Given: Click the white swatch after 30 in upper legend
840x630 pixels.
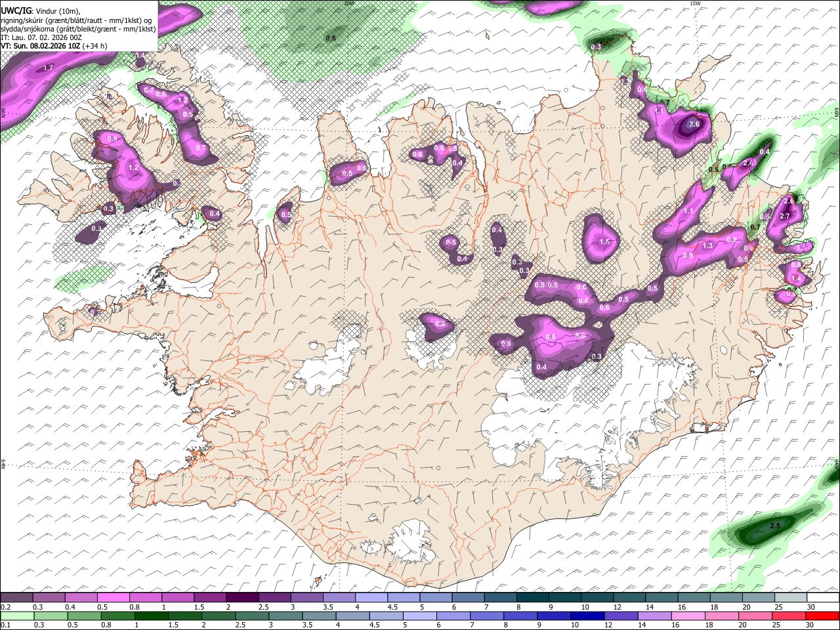Looking at the screenshot, I should (x=823, y=598).
